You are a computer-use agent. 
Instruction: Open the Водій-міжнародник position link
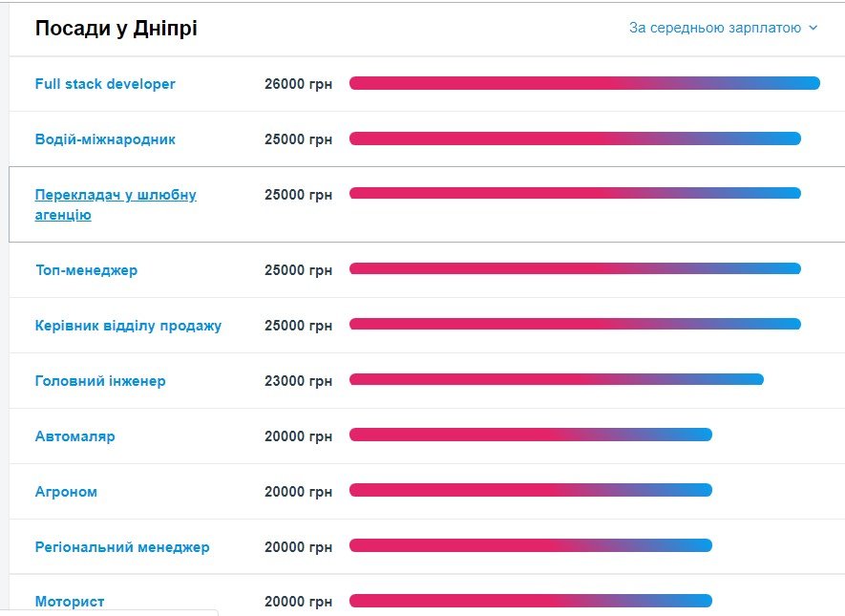pos(105,139)
